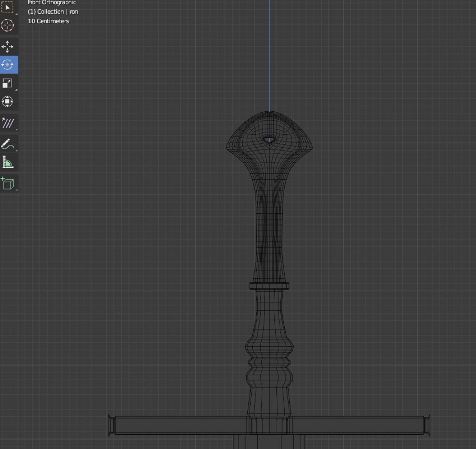The height and width of the screenshot is (449, 476).
Task: Click the right flared end of crossguard
Action: (x=427, y=425)
